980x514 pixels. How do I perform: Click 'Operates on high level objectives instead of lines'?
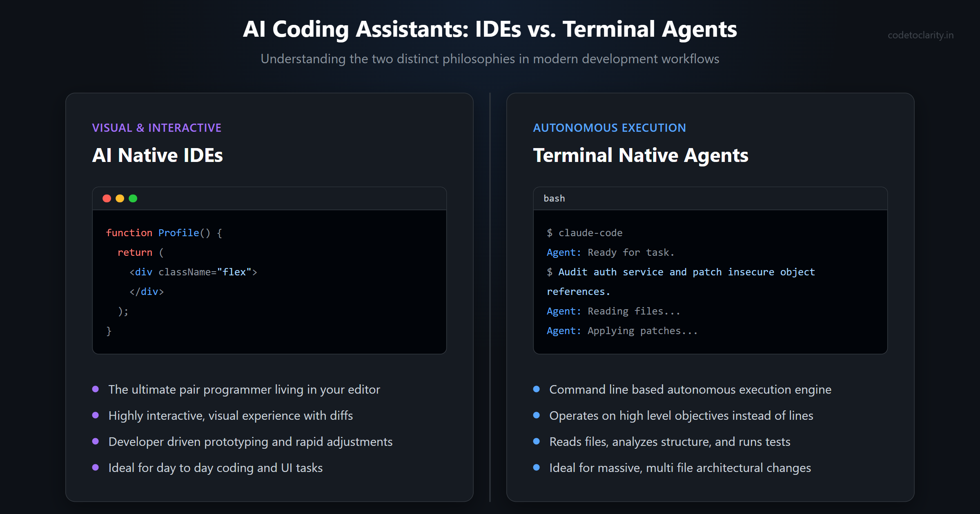pos(682,416)
